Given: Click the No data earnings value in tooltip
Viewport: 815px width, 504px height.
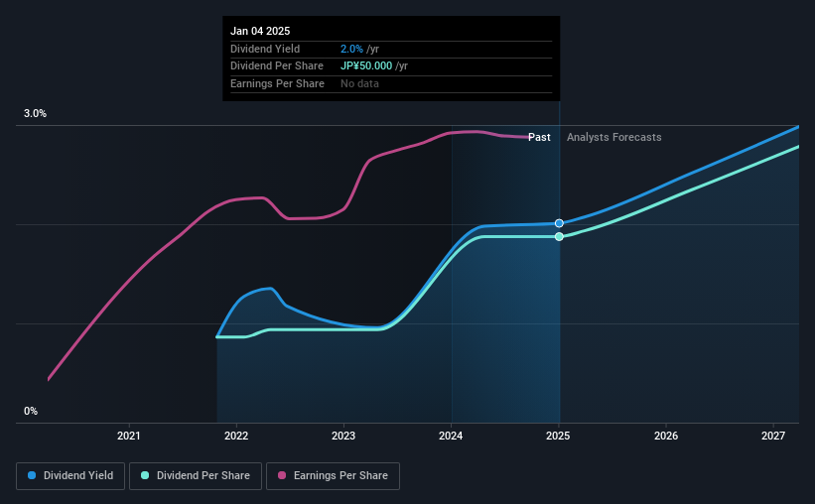Looking at the screenshot, I should 359,83.
